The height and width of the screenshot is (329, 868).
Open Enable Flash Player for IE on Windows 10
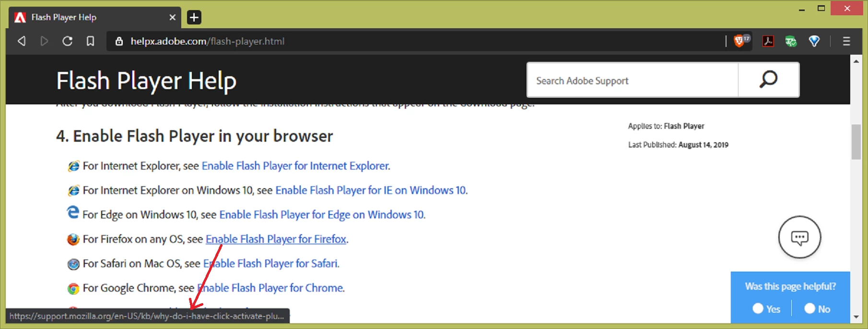[371, 190]
